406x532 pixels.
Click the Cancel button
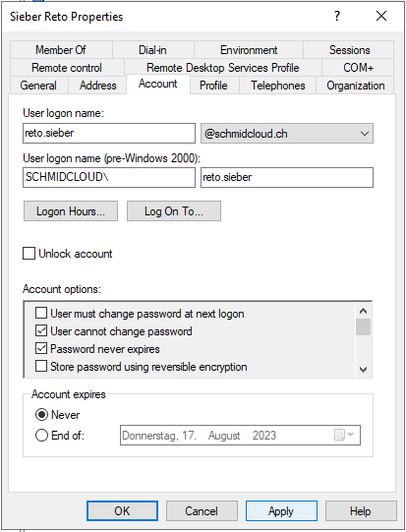point(202,511)
